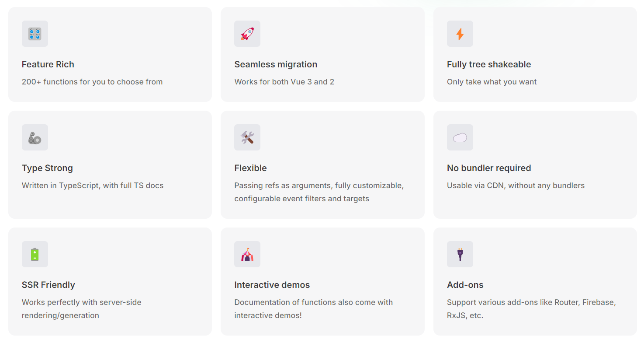Click the cloud No bundler icon

point(460,137)
